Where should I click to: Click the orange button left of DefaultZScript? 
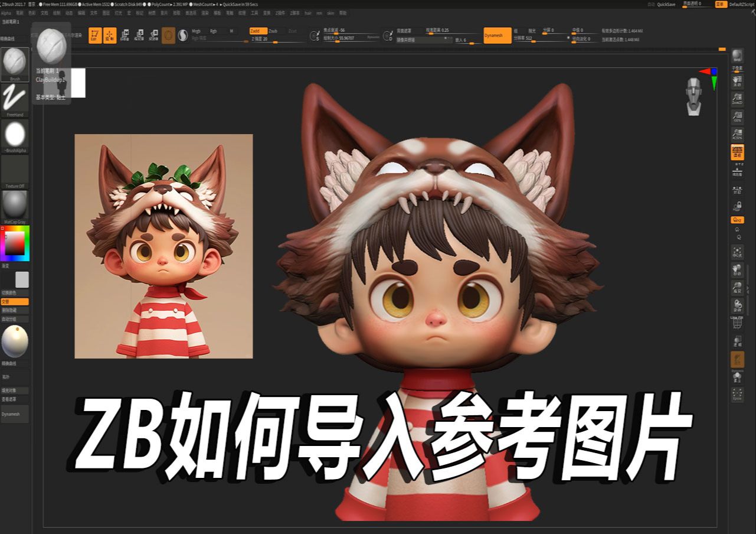pos(721,4)
